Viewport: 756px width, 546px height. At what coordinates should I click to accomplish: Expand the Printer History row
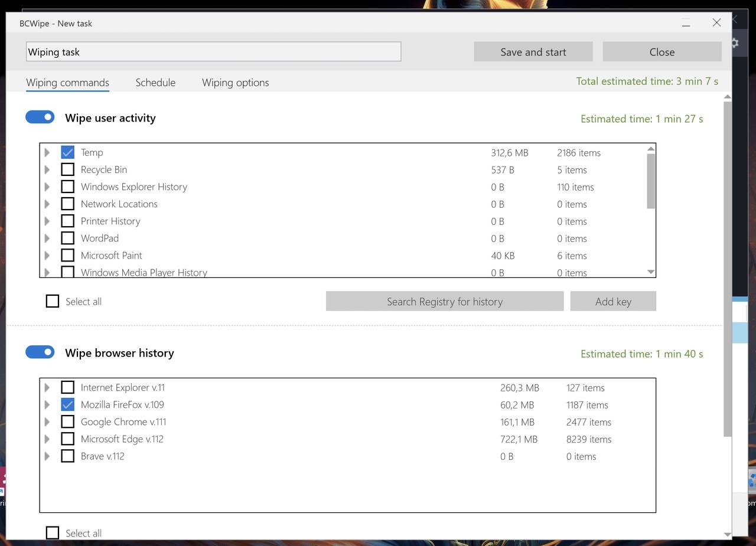[47, 221]
